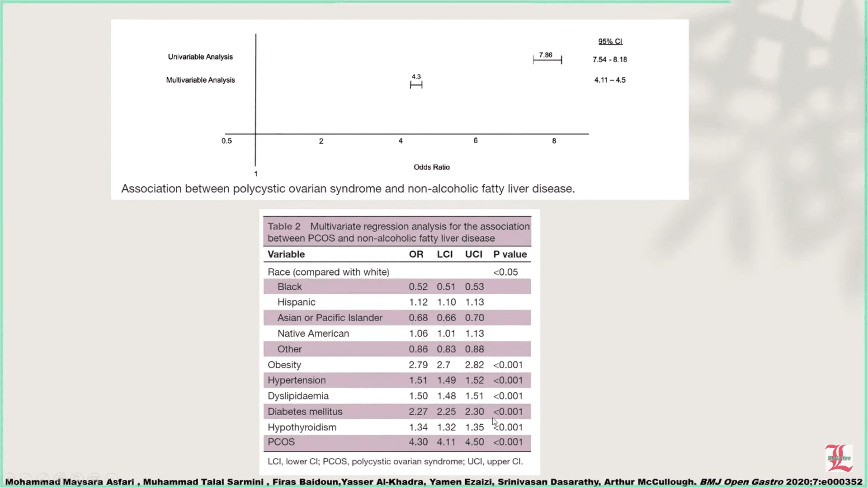Select the 'Hypothyroidism' row label

point(302,427)
